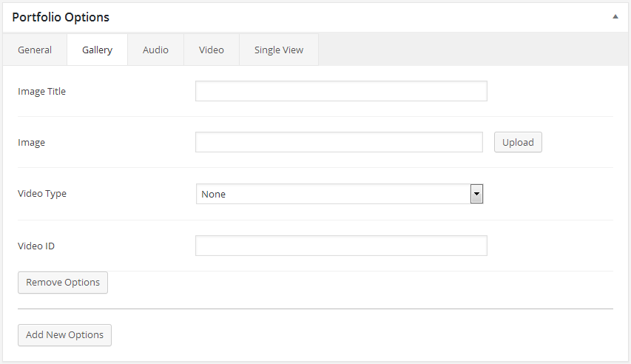Collapse the Portfolio Options panel triangle
Screen dimensions: 631x364
tap(615, 16)
